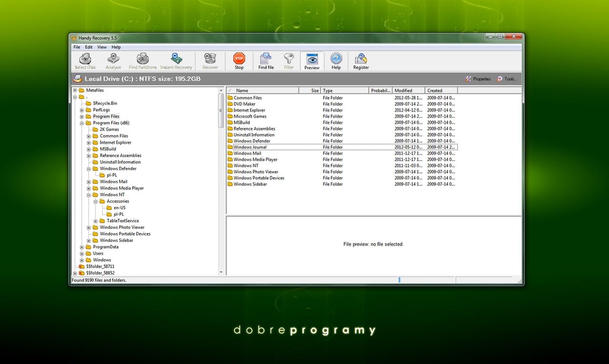Click the folder tree scrollbar thumb
The height and width of the screenshot is (364, 609).
click(221, 110)
